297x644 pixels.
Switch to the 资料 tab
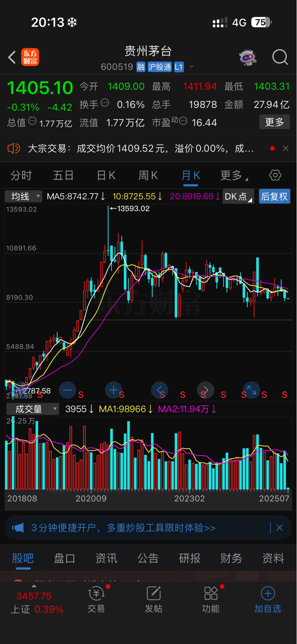click(273, 558)
